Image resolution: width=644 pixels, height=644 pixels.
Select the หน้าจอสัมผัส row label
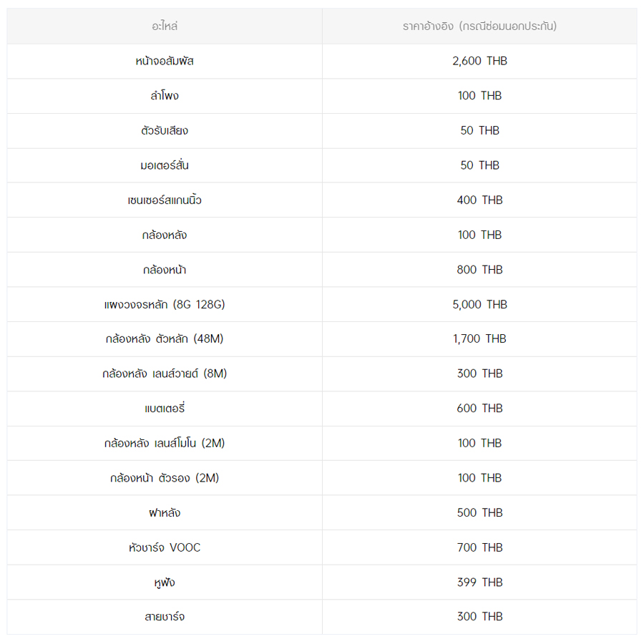tap(165, 62)
